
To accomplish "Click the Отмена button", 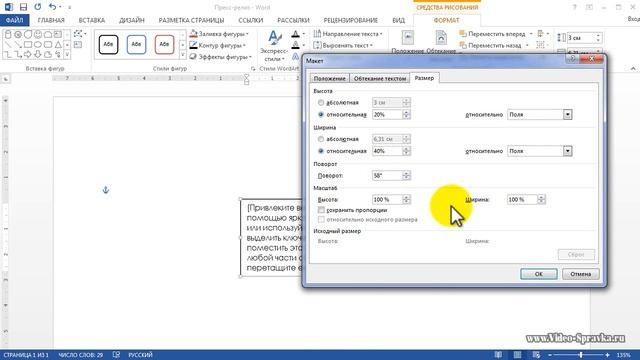I will pyautogui.click(x=581, y=274).
